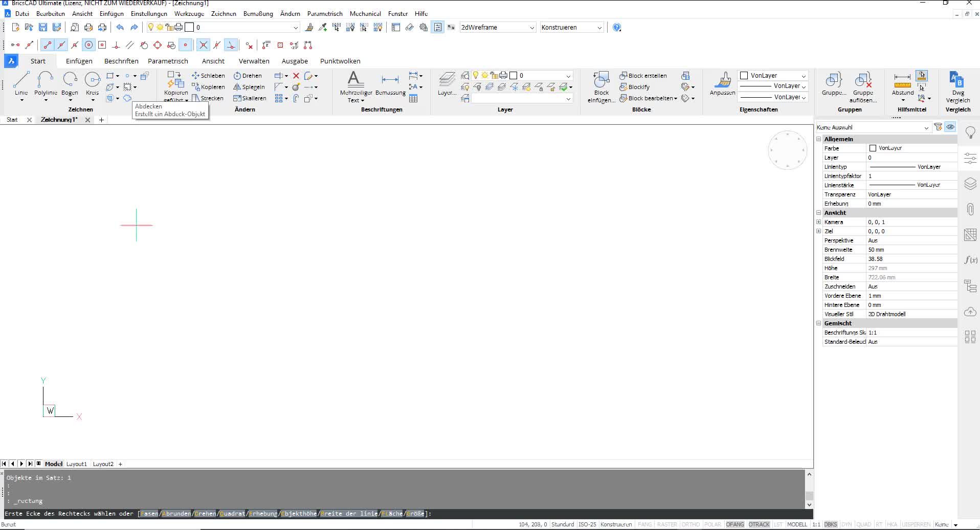Toggle endpoint entity snap button
This screenshot has width=980, height=530.
(48, 45)
